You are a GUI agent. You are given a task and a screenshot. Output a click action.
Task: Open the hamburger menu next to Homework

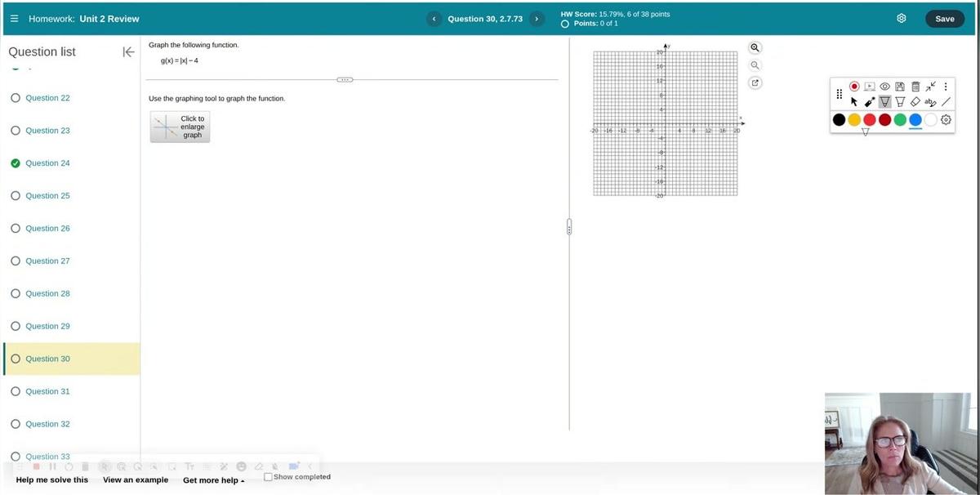[14, 19]
